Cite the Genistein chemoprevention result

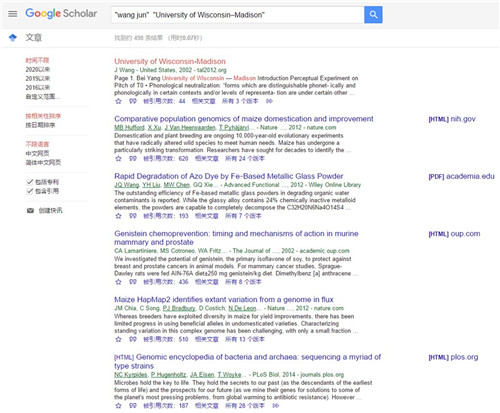133,282
